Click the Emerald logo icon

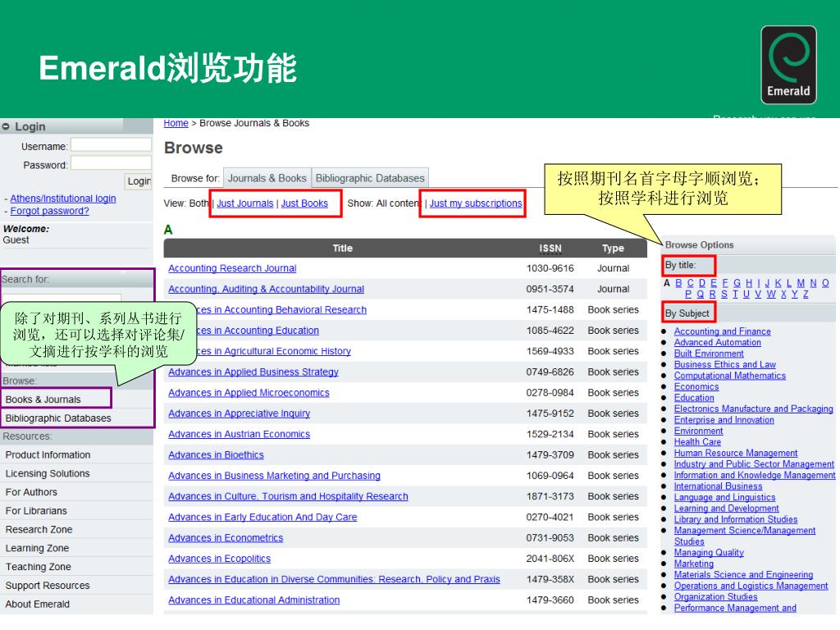click(788, 64)
